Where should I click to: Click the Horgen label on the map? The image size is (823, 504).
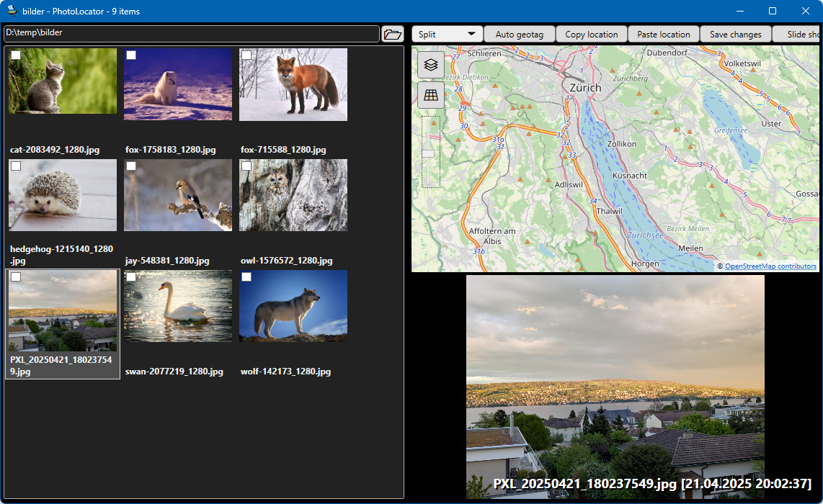point(645,264)
